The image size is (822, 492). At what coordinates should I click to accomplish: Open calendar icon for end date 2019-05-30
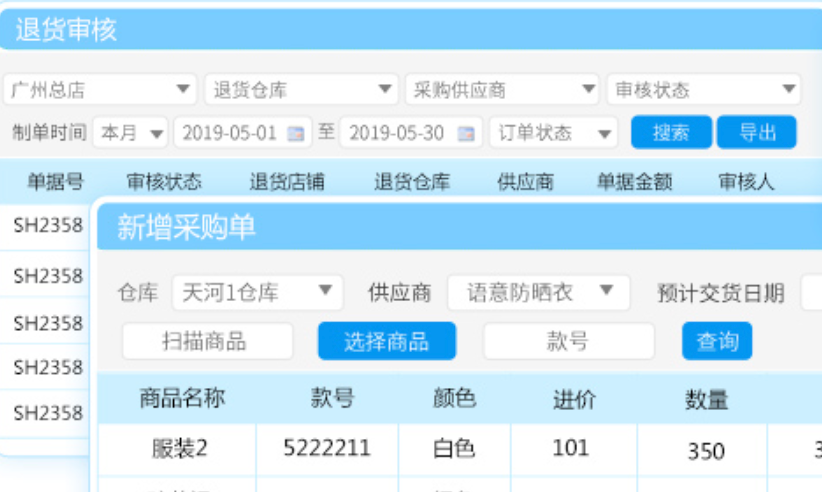point(466,133)
